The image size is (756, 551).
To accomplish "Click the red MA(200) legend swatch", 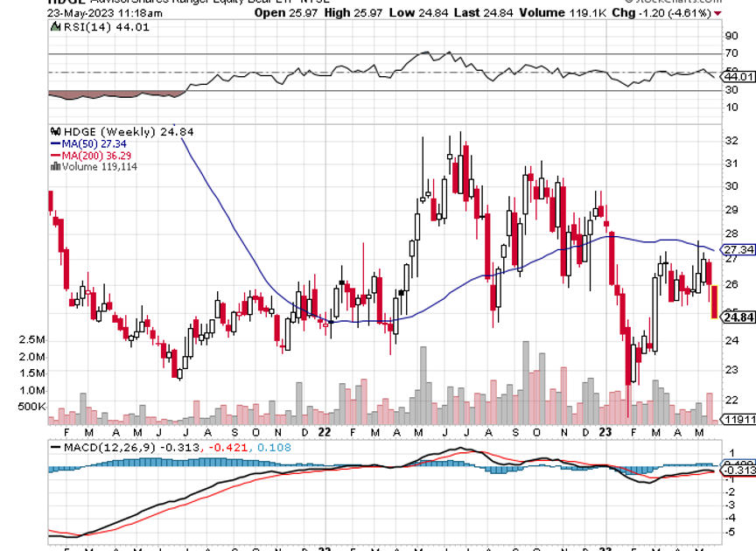I will click(x=56, y=155).
